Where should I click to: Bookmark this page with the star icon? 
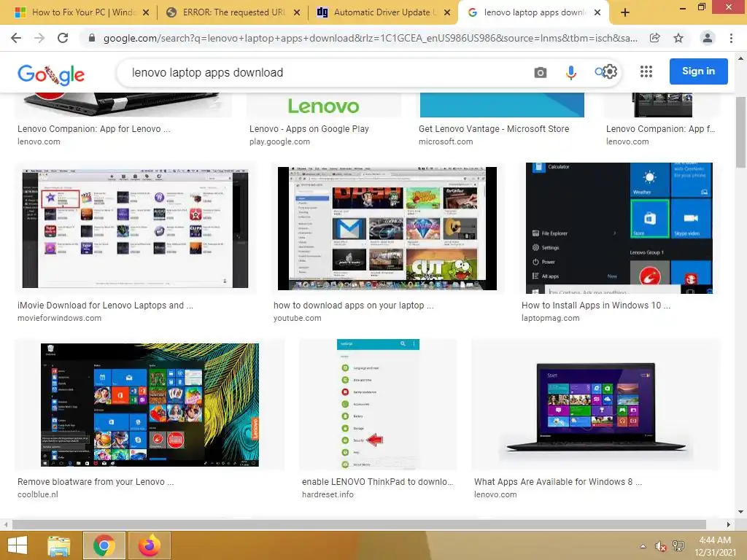point(678,38)
